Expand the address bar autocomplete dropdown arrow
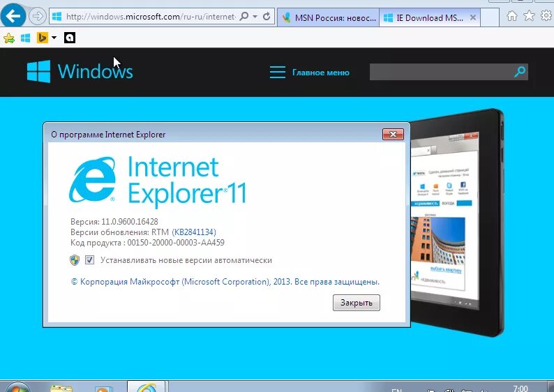 click(x=255, y=17)
